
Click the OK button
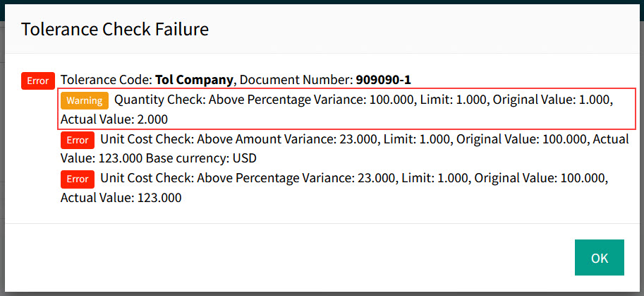pos(599,258)
